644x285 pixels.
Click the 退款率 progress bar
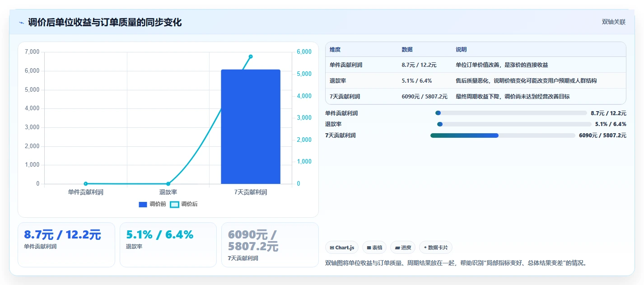514,124
